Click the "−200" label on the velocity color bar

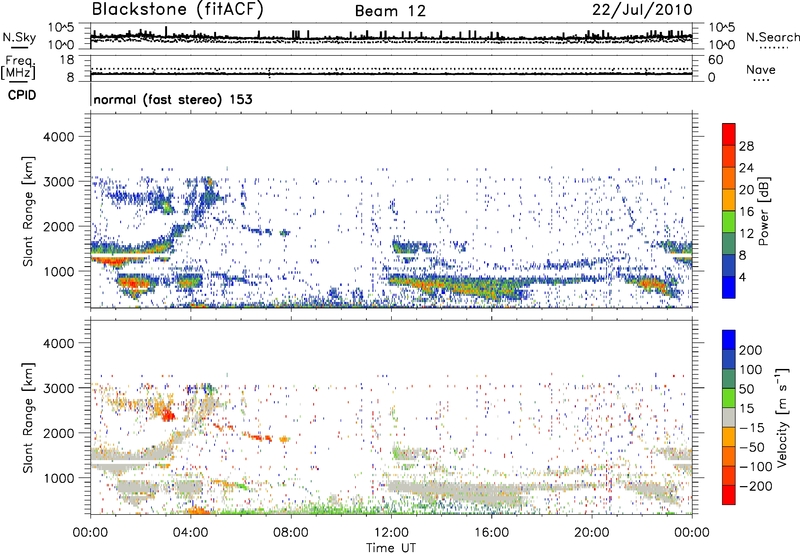[756, 486]
